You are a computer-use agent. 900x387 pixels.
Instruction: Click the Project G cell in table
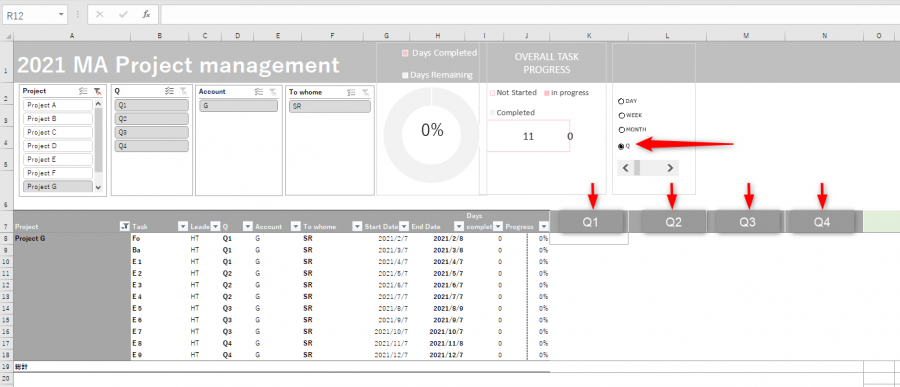pos(72,238)
